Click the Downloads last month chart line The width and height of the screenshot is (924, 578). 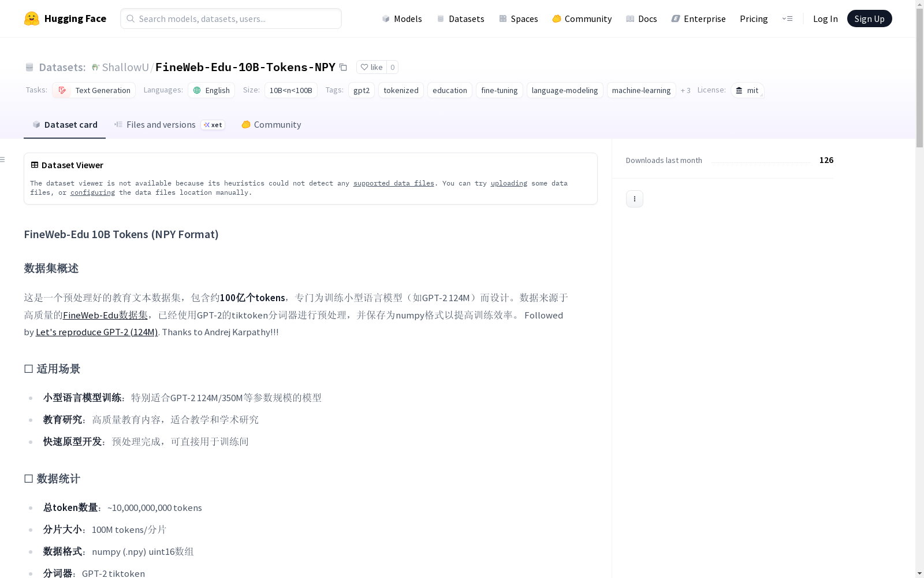761,162
